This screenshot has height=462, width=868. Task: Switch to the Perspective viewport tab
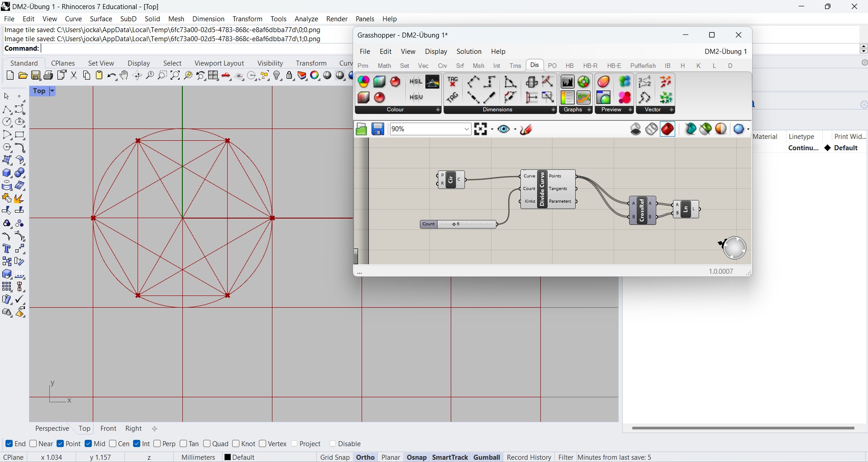coord(52,429)
